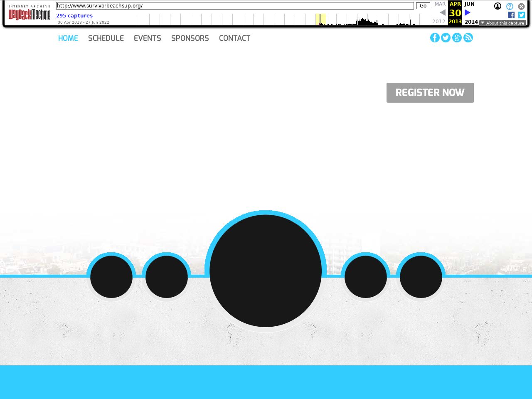Click the large center black circle
The image size is (532, 399).
[266, 271]
